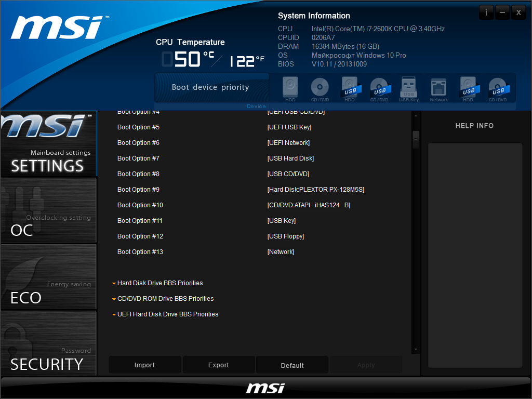Open the ECO Energy saving tab
The height and width of the screenshot is (399, 532).
(x=48, y=277)
